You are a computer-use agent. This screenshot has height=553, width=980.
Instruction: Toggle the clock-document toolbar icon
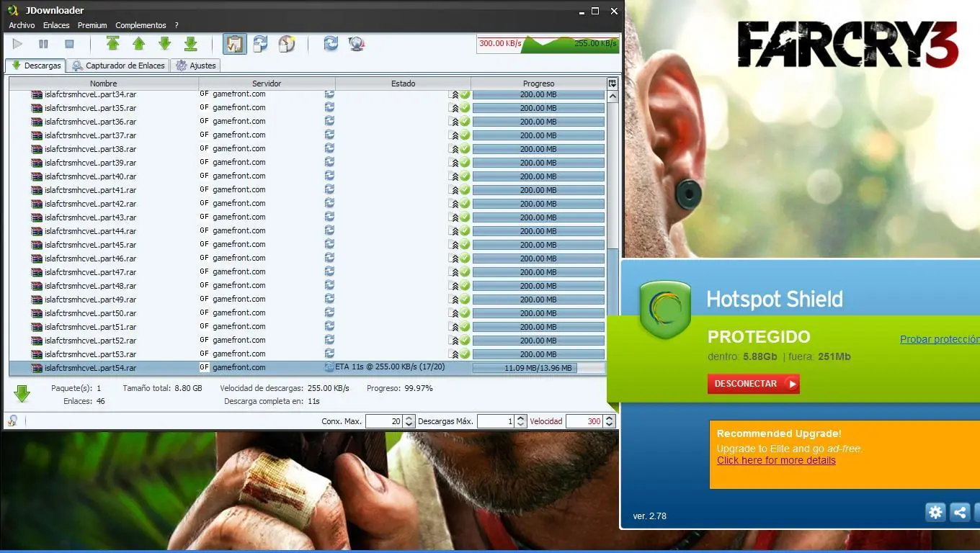286,44
